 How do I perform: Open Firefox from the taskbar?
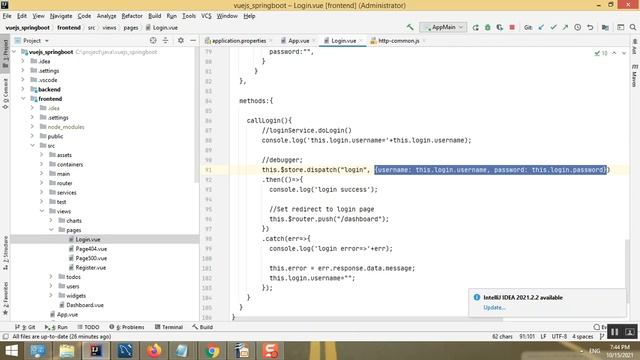(154, 351)
